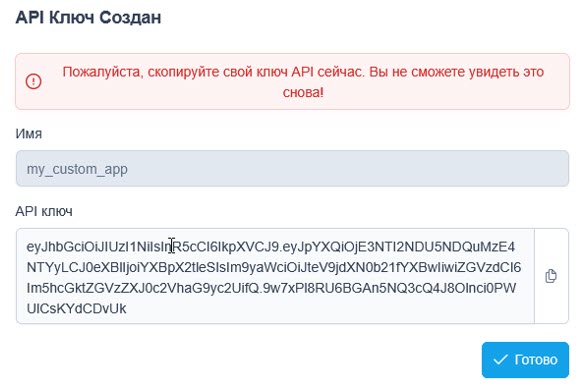Click the API ключ label above key box
This screenshot has height=389, width=585.
(x=44, y=211)
